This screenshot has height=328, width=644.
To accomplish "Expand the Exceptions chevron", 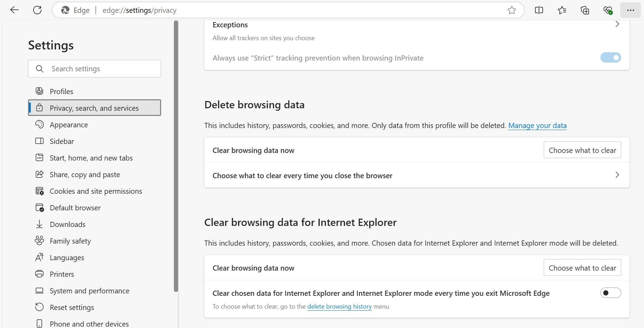I will point(617,24).
